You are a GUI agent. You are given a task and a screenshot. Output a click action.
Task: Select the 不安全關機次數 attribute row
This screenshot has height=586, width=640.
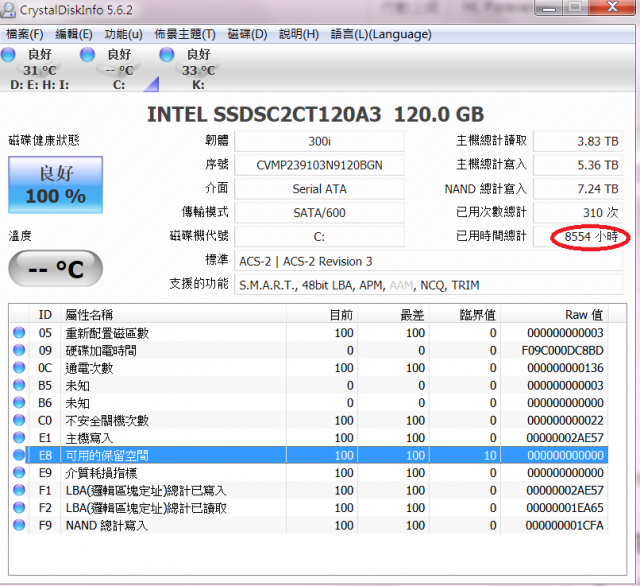pyautogui.click(x=309, y=420)
